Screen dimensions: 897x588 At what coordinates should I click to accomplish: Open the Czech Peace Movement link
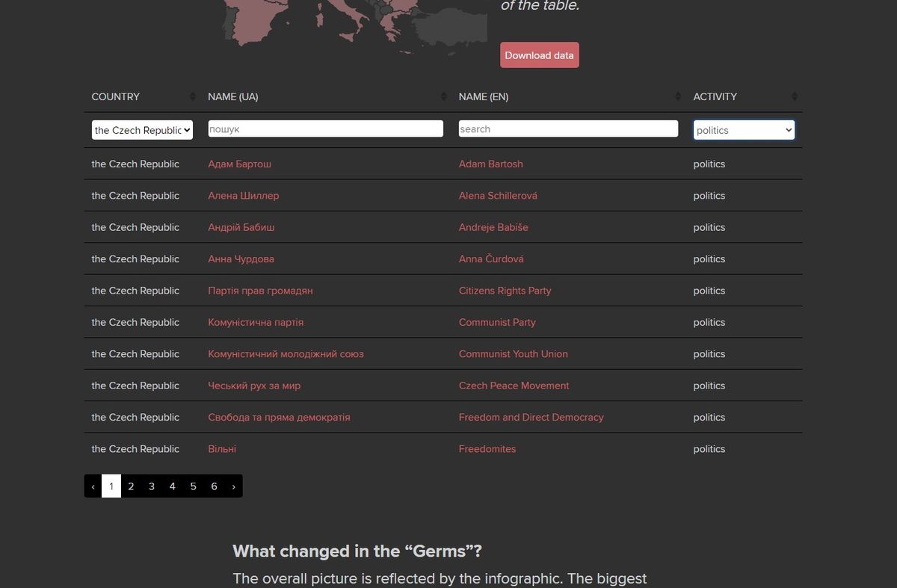514,386
